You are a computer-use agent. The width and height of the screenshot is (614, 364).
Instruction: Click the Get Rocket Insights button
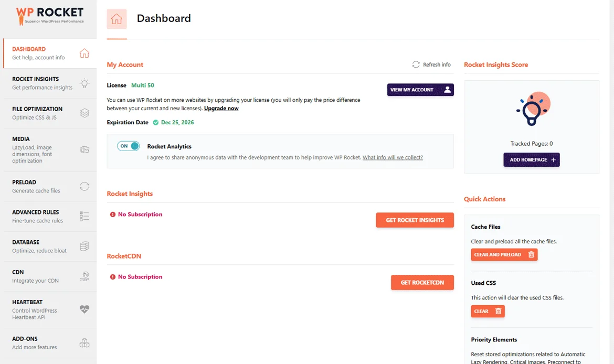(x=415, y=220)
